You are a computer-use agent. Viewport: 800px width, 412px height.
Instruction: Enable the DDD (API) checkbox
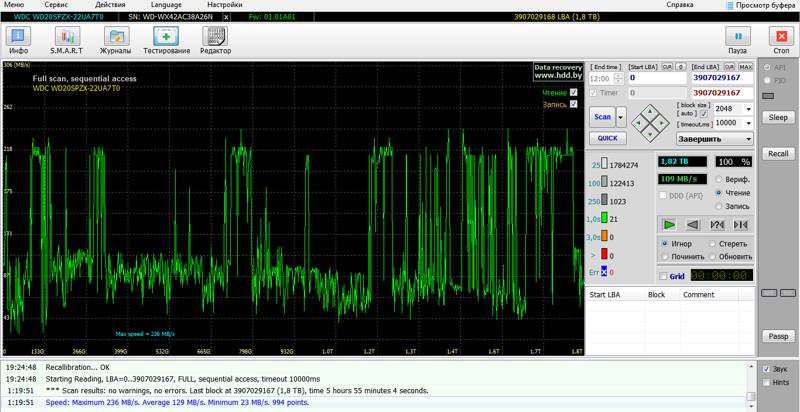coord(663,195)
